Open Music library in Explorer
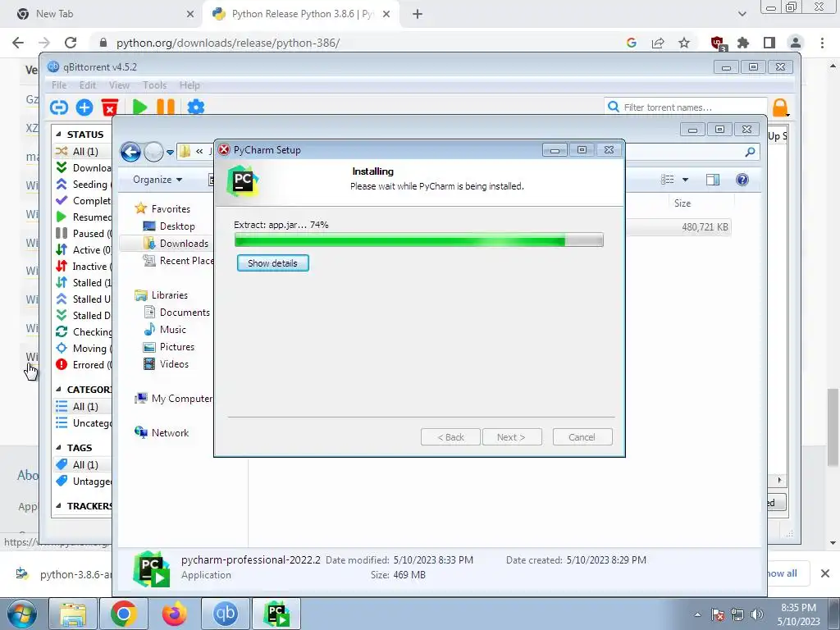Image resolution: width=840 pixels, height=630 pixels. point(165,330)
